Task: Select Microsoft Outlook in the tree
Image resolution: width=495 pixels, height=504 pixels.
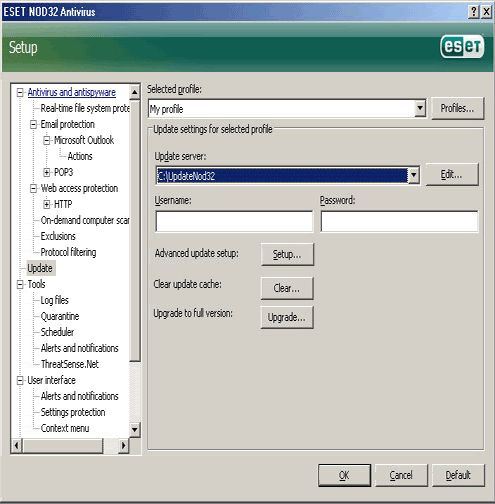Action: point(84,140)
